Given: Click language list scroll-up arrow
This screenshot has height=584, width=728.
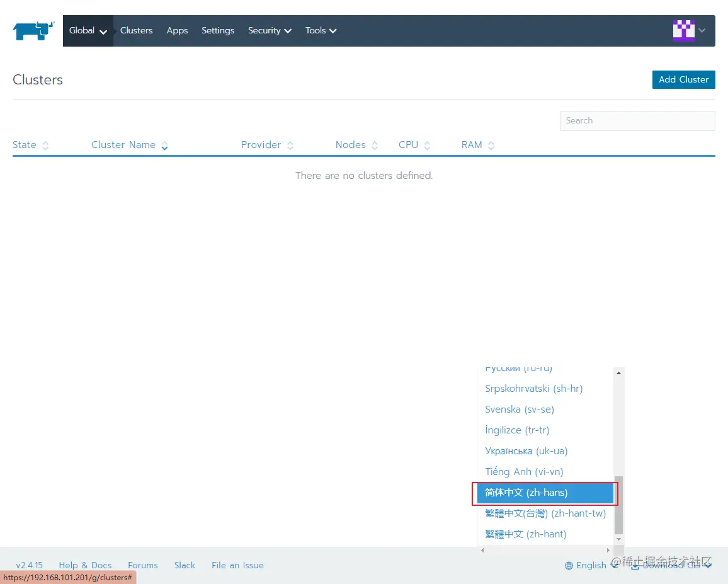Looking at the screenshot, I should click(x=618, y=373).
